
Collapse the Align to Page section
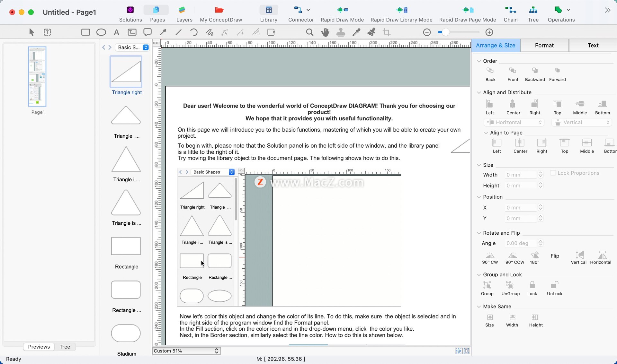click(x=486, y=133)
